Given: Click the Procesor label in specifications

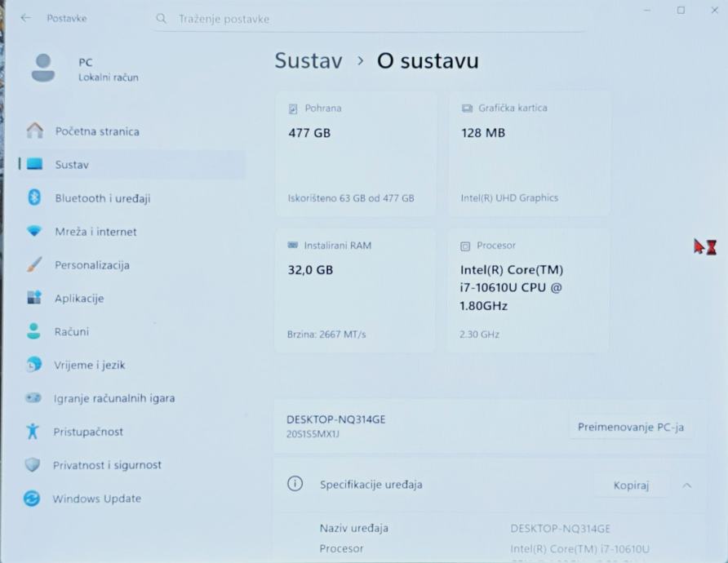Looking at the screenshot, I should click(341, 548).
